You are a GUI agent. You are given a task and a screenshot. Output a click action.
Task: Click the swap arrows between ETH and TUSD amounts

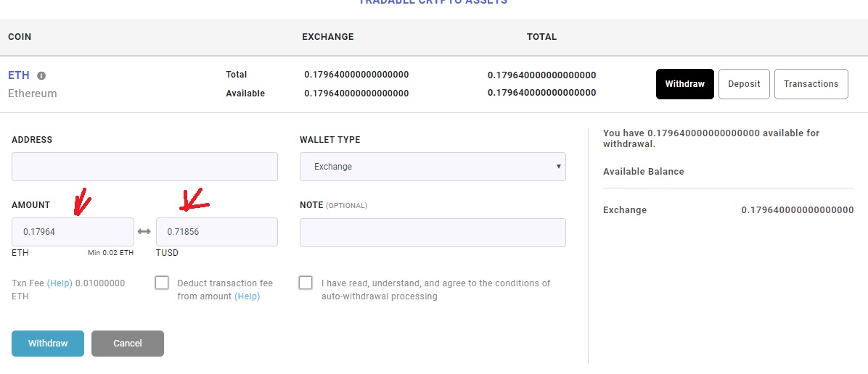point(144,232)
